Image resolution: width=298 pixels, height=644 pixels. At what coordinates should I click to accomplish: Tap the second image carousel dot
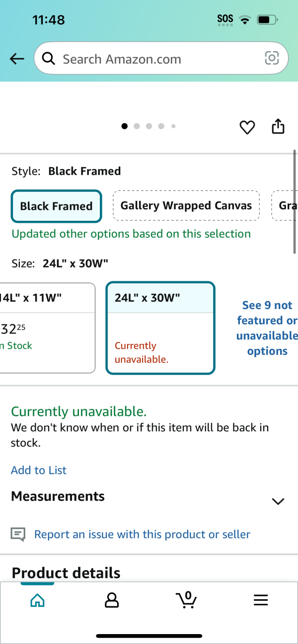click(x=137, y=126)
